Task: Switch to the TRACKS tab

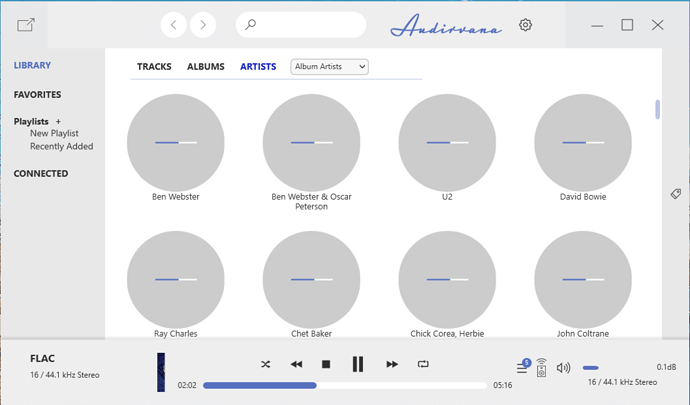Action: pyautogui.click(x=154, y=66)
